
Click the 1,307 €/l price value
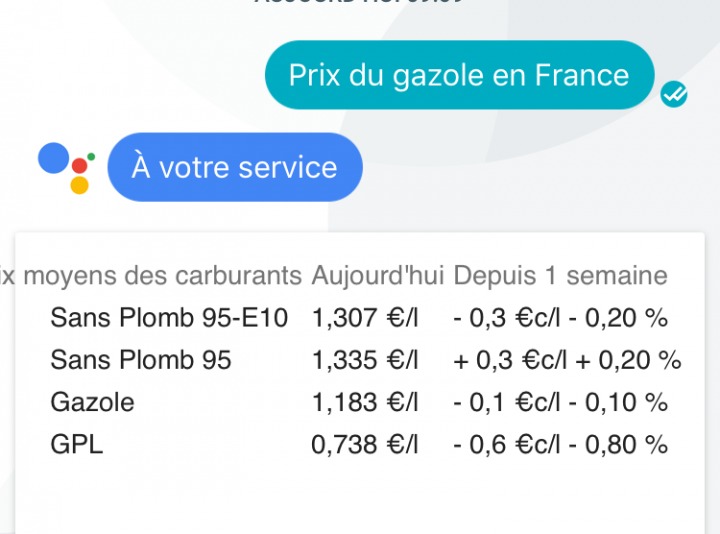364,318
